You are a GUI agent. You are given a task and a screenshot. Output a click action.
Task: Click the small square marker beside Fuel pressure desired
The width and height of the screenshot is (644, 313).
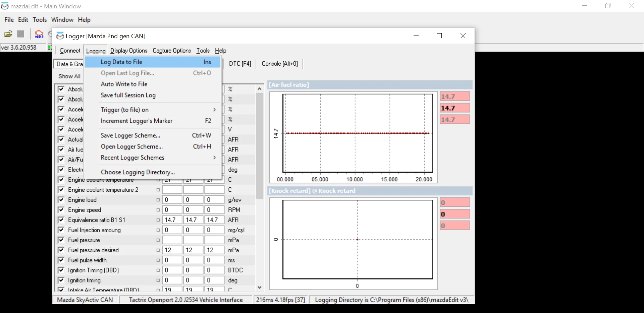point(158,250)
